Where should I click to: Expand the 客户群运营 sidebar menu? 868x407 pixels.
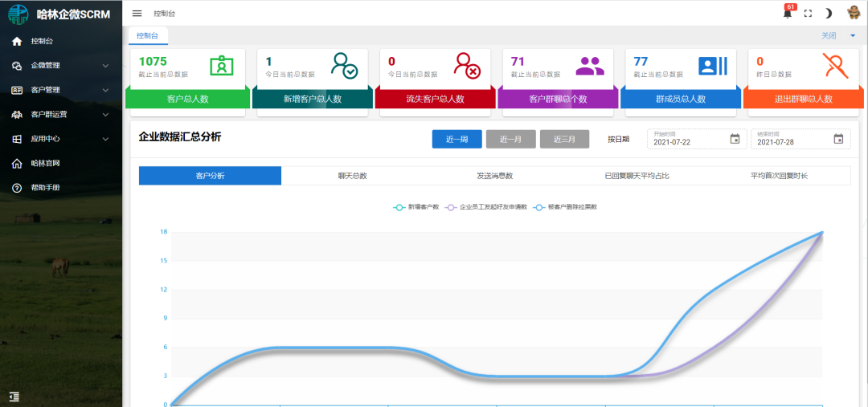click(x=61, y=115)
